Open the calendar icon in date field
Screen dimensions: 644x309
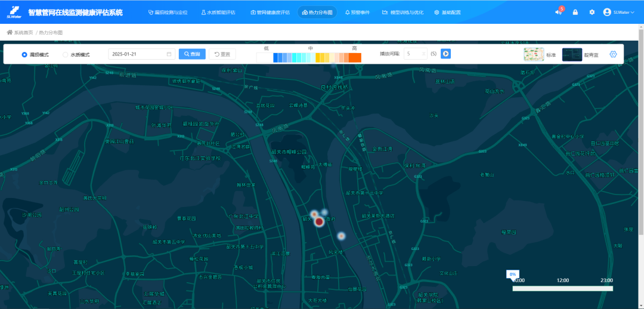[169, 54]
